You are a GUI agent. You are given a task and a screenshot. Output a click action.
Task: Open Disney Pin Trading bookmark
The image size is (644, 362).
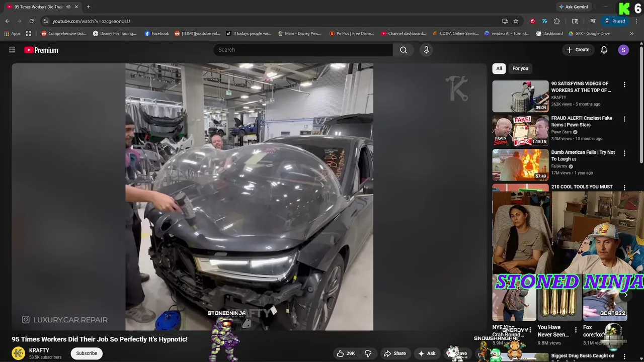coord(115,34)
